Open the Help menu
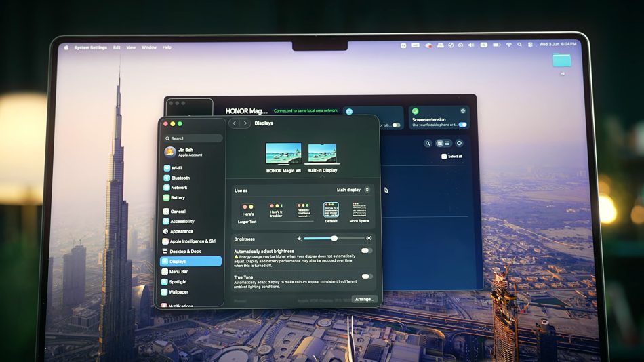 click(167, 47)
